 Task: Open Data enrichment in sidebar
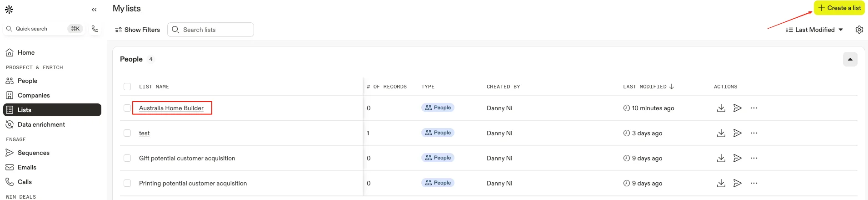pos(52,124)
